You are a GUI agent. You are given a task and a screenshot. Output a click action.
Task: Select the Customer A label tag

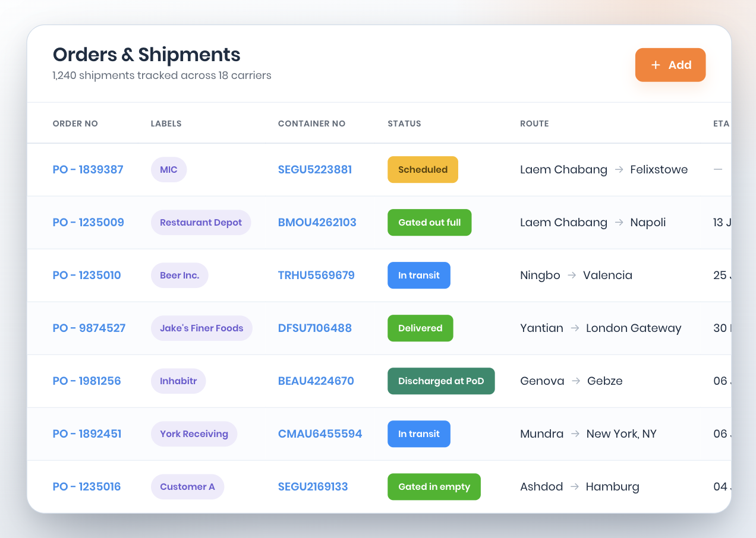pyautogui.click(x=187, y=487)
